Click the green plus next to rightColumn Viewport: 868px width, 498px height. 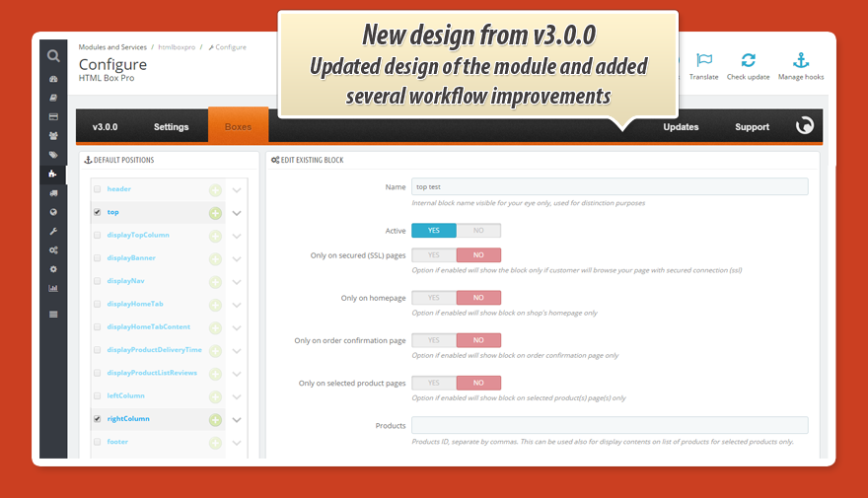215,420
